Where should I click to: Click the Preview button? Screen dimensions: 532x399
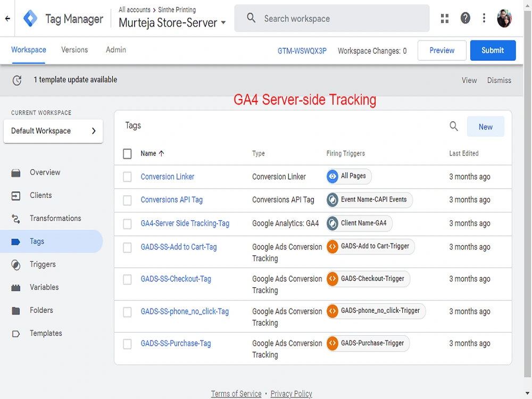442,51
